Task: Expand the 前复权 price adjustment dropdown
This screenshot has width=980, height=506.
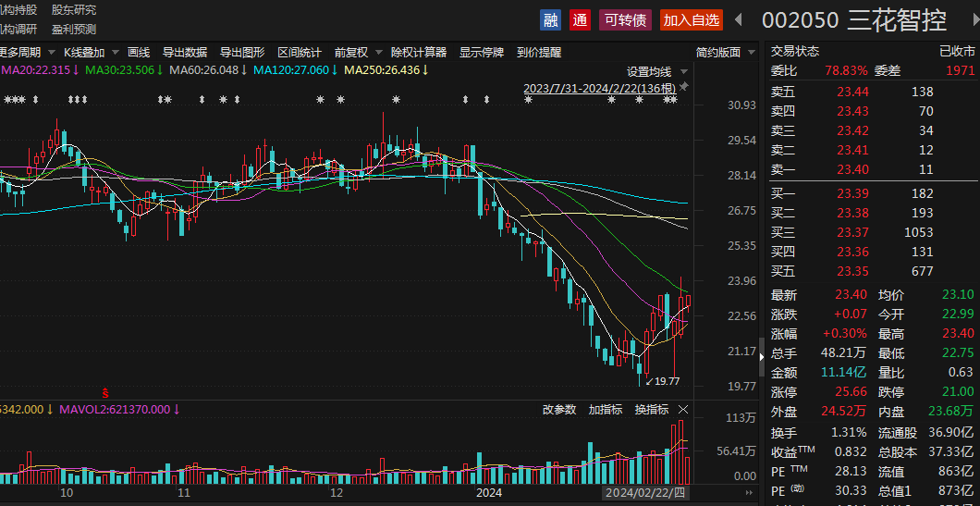Action: coord(356,52)
